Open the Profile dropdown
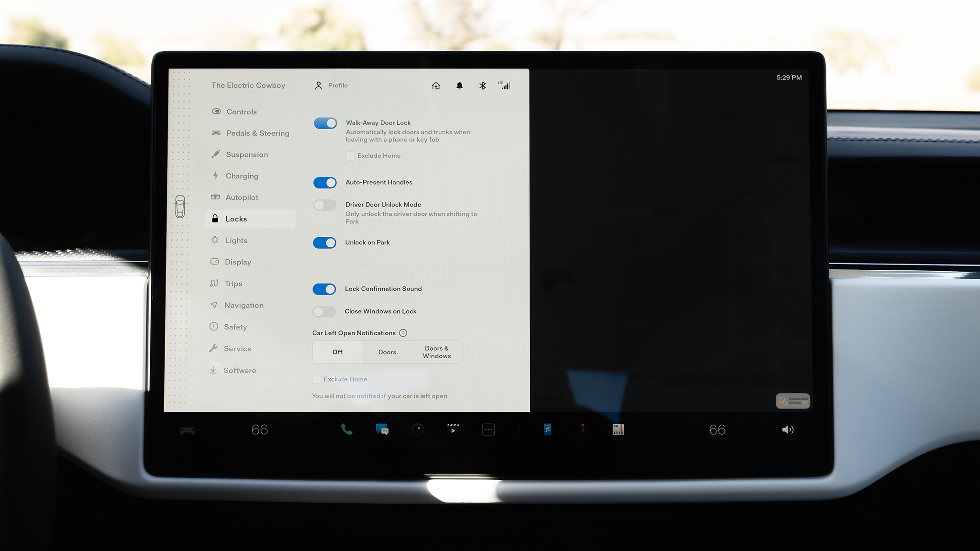Viewport: 980px width, 551px height. 331,86
